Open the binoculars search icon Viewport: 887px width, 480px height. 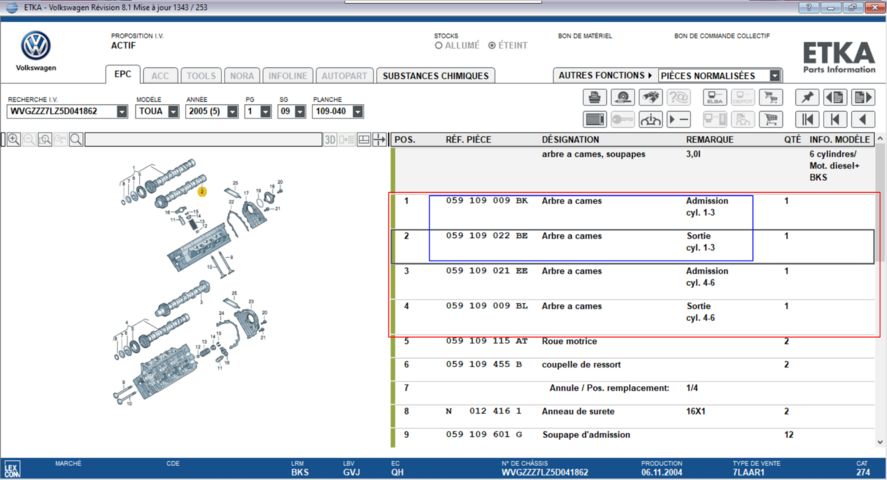click(651, 97)
